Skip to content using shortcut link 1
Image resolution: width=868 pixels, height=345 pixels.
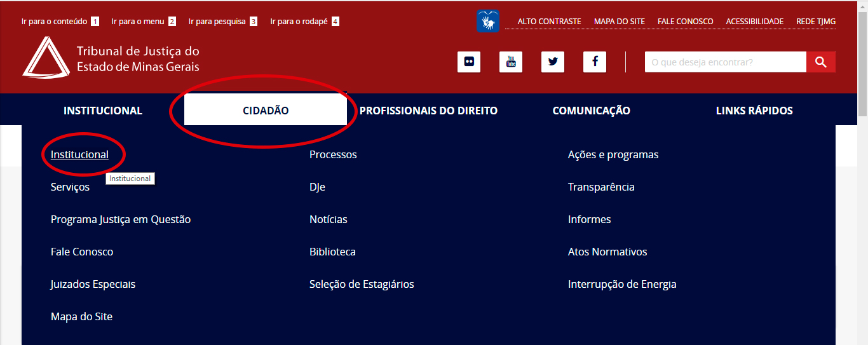pos(60,22)
